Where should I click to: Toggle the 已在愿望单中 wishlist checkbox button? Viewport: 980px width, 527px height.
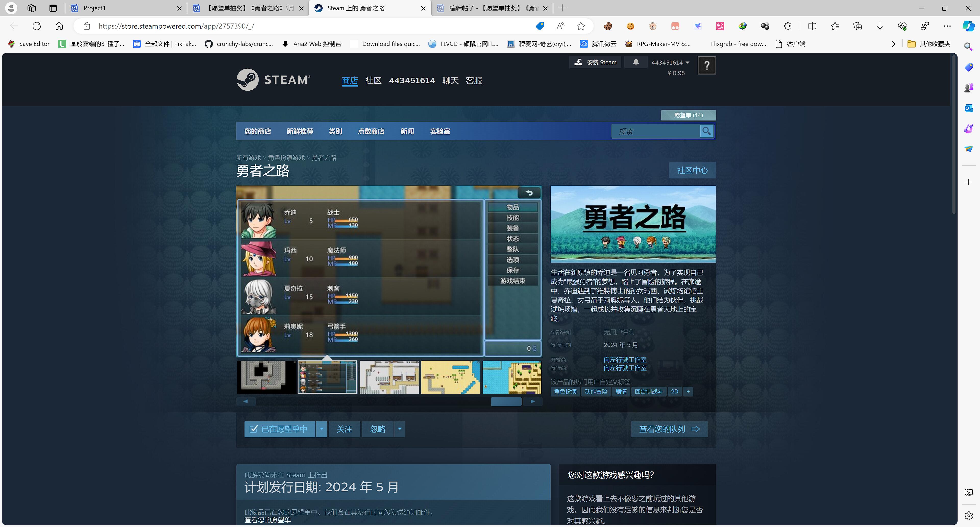280,429
